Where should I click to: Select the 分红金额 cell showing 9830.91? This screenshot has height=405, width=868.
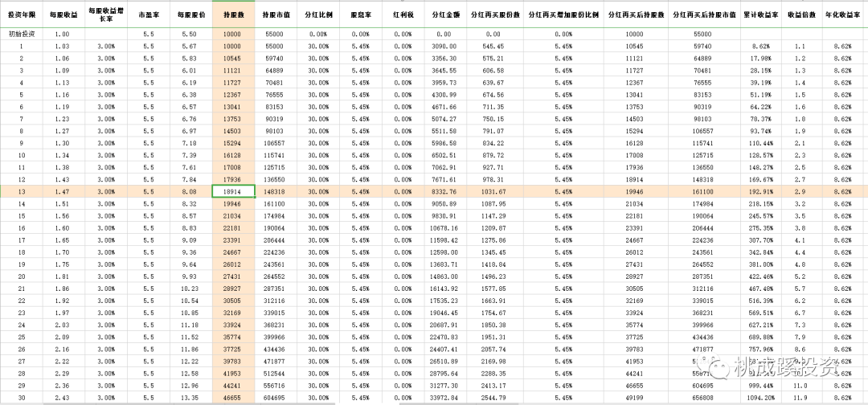(x=444, y=215)
